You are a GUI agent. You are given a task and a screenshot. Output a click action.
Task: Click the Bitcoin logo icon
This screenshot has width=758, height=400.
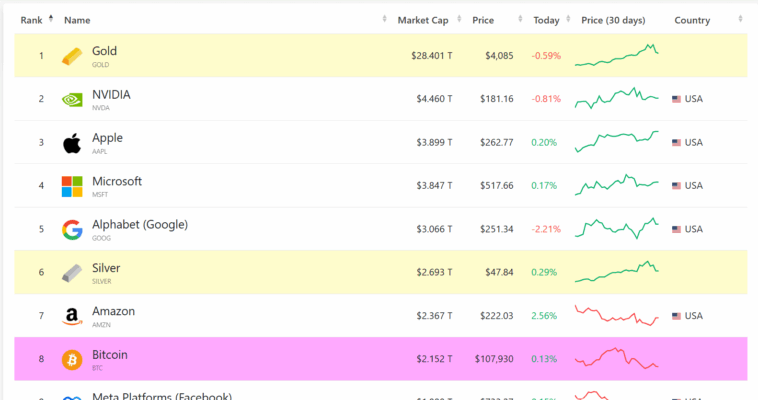72,360
